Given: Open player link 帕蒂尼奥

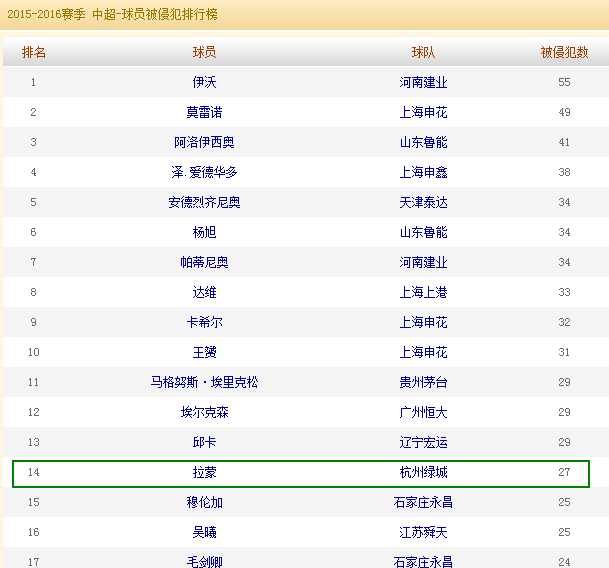Looking at the screenshot, I should (204, 262).
